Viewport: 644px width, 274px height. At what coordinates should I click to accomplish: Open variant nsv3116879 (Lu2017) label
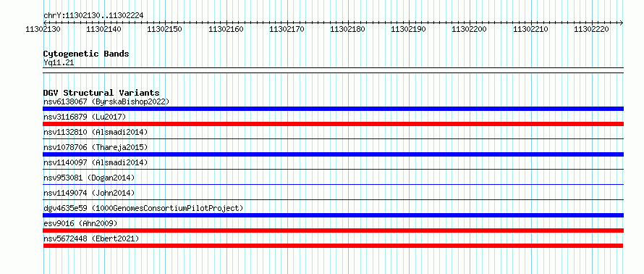tap(85, 117)
